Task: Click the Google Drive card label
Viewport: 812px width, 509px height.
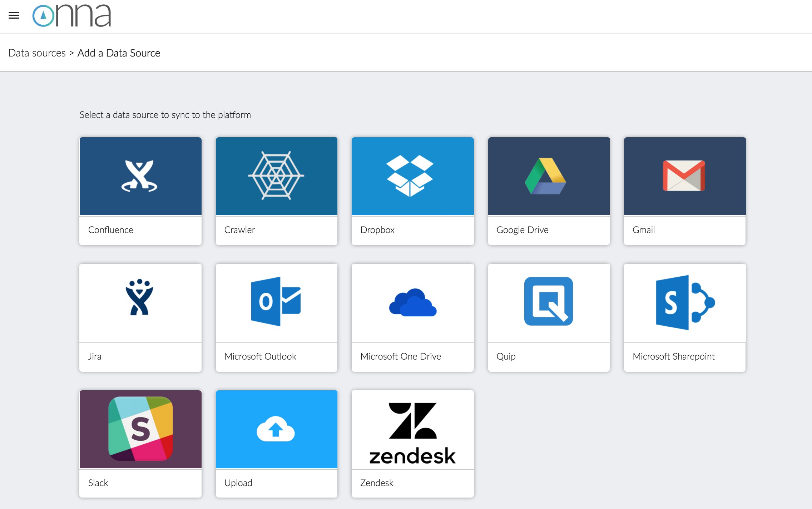Action: click(522, 230)
